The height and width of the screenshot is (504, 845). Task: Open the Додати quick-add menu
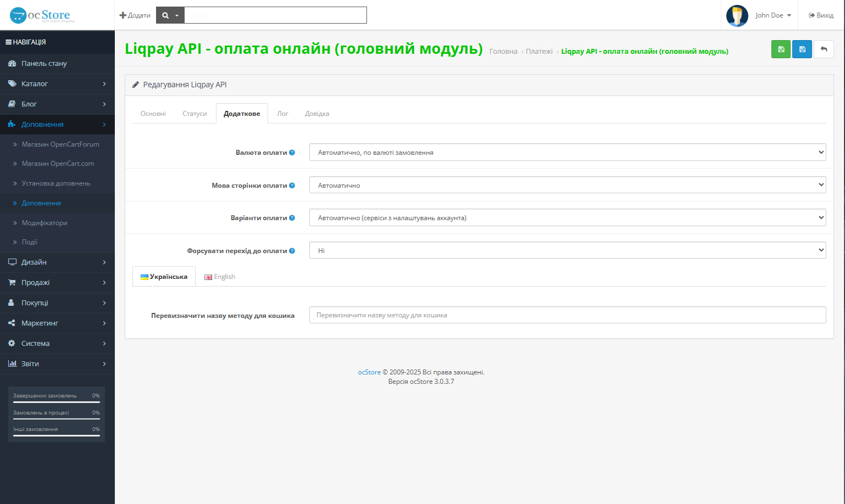[135, 15]
